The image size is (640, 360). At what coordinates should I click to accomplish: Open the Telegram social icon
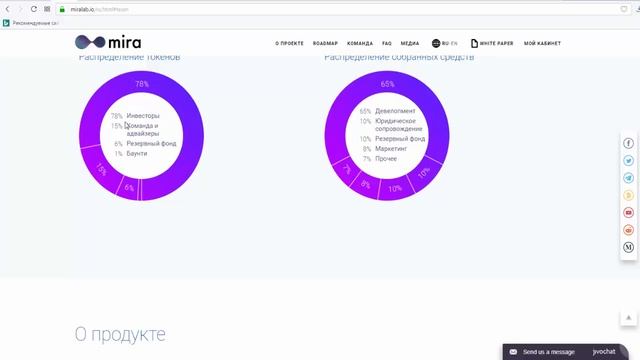[x=629, y=178]
